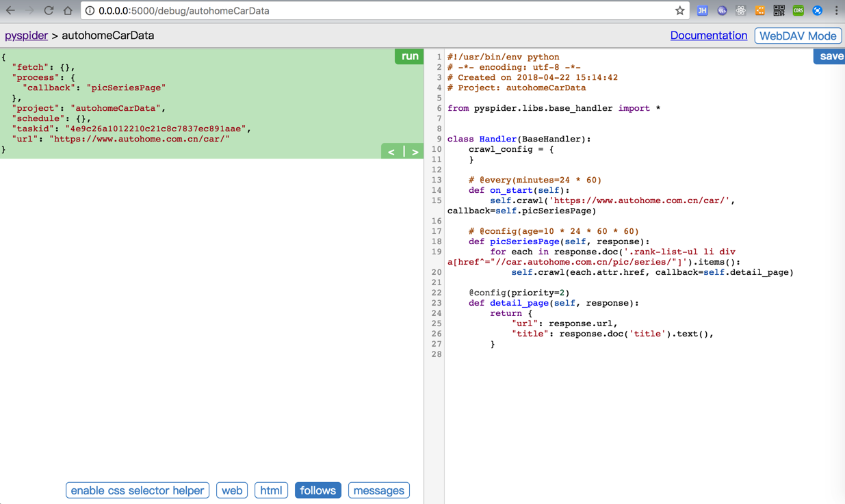Switch to the messages tab
Viewport: 845px width, 504px height.
pos(378,490)
